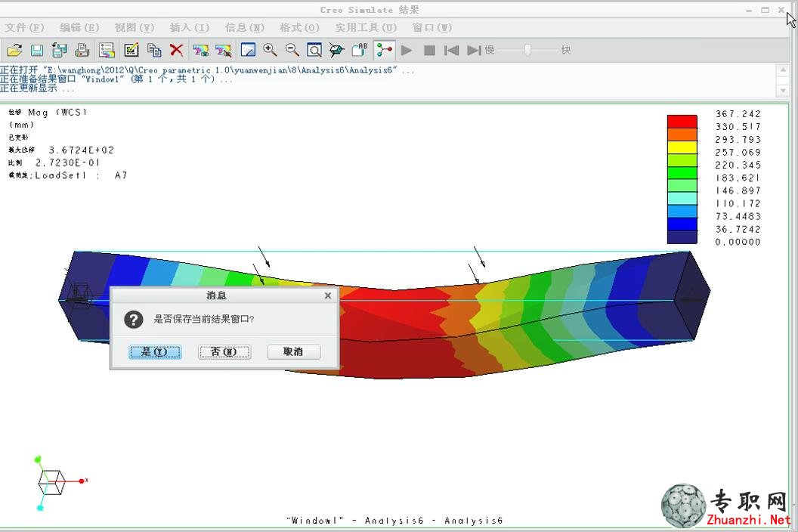Click 取消 to cancel the dialog
Screen dimensions: 798x532
point(294,352)
